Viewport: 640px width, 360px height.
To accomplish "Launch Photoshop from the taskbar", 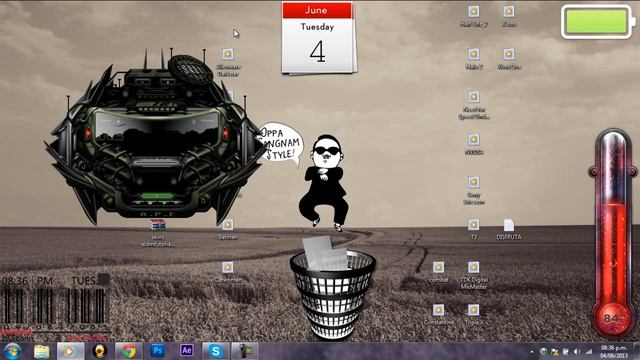I will tap(158, 351).
